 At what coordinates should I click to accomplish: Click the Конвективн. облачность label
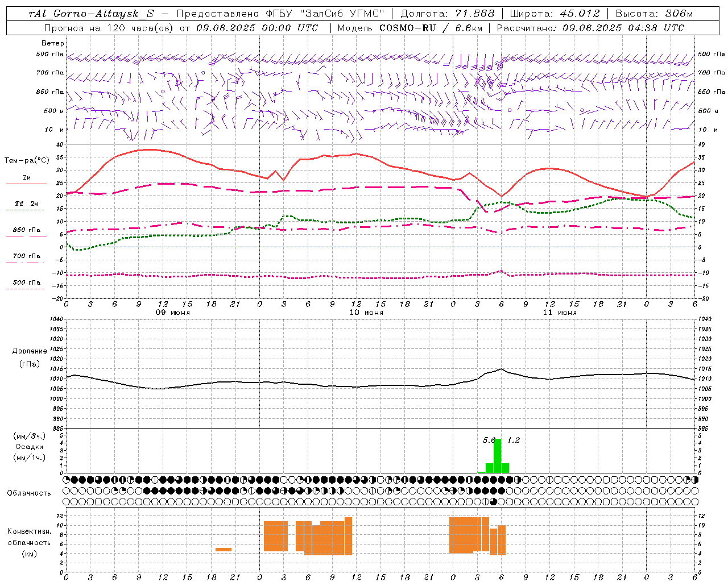[x=29, y=537]
